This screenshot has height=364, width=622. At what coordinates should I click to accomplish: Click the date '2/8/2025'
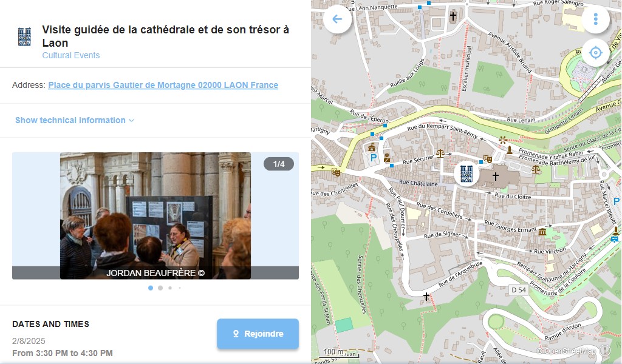29,341
